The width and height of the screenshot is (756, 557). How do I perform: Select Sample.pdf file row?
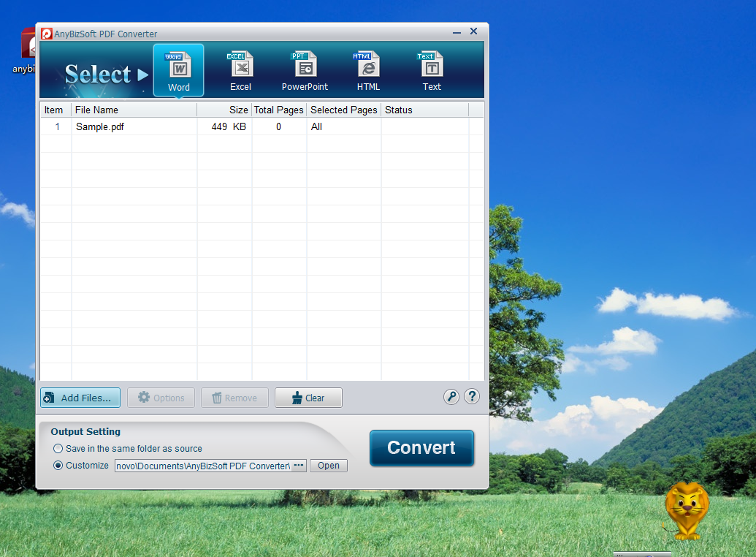click(261, 127)
